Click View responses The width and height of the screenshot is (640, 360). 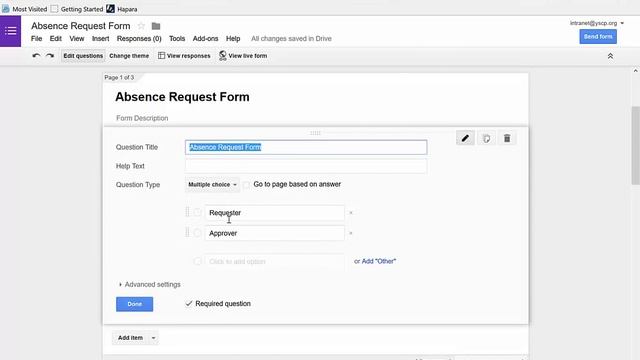184,56
